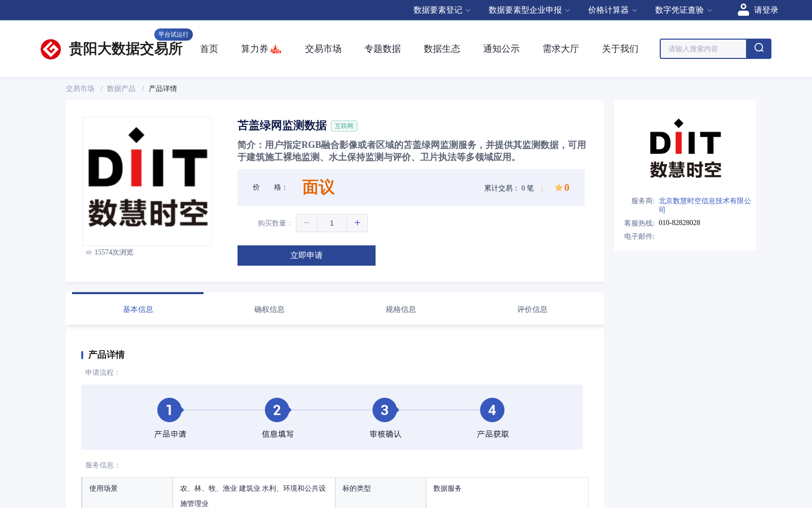This screenshot has width=812, height=508.
Task: Click the 产品详情 section heading
Action: tap(107, 355)
